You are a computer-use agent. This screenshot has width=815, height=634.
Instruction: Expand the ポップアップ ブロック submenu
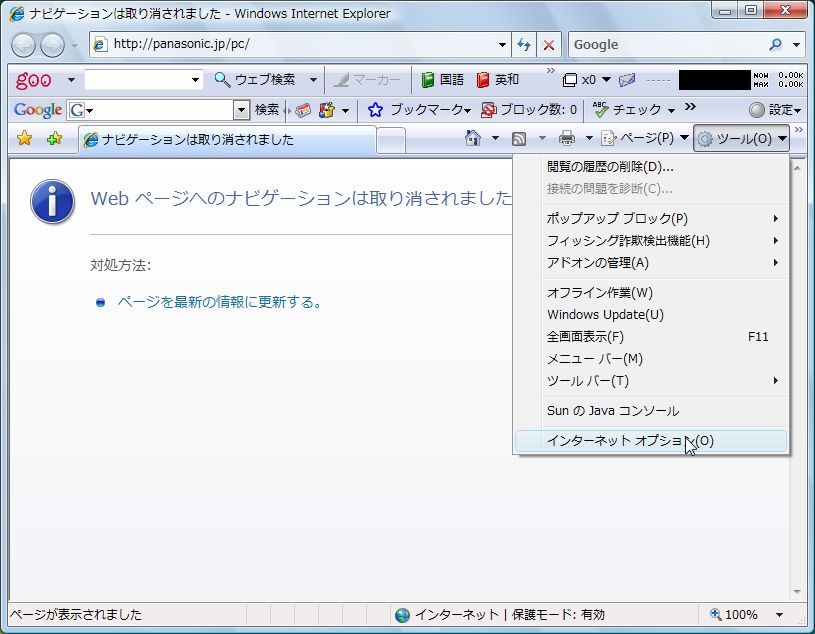pyautogui.click(x=617, y=219)
